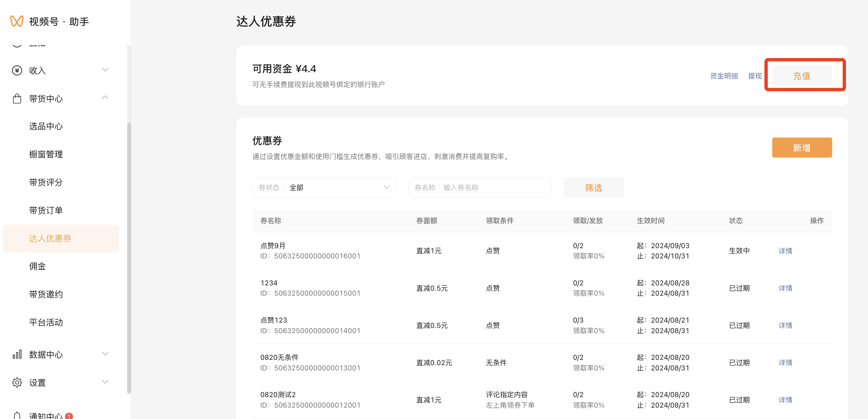Expand the 设置 menu chevron

click(105, 381)
